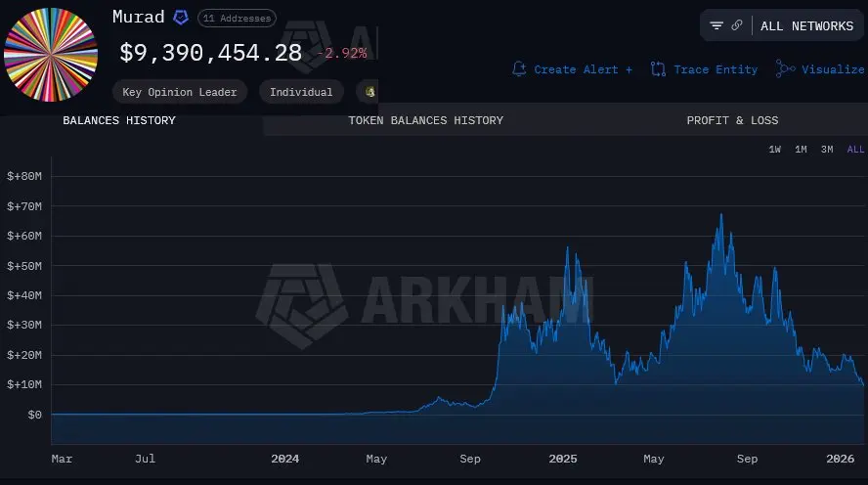The image size is (868, 485).
Task: Click the Trace Entity icon
Action: [658, 69]
